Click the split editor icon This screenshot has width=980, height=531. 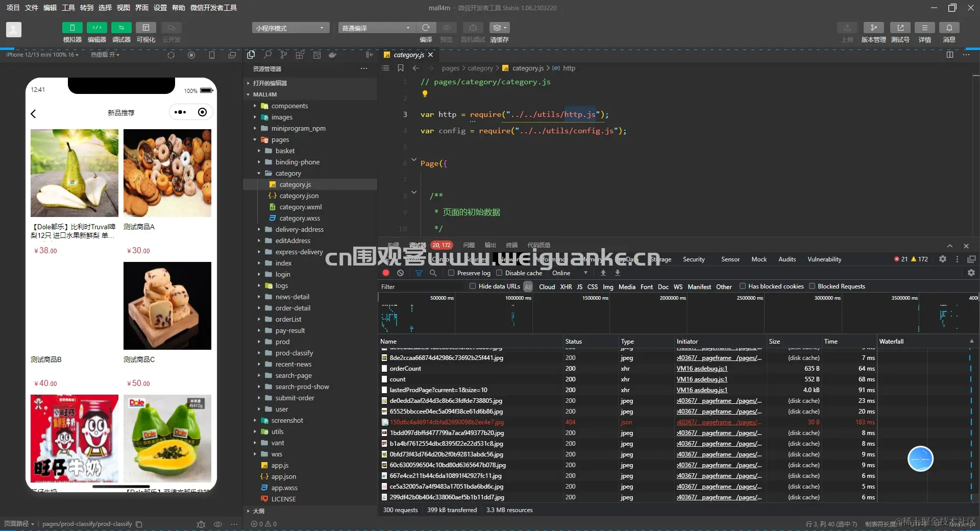tap(950, 55)
